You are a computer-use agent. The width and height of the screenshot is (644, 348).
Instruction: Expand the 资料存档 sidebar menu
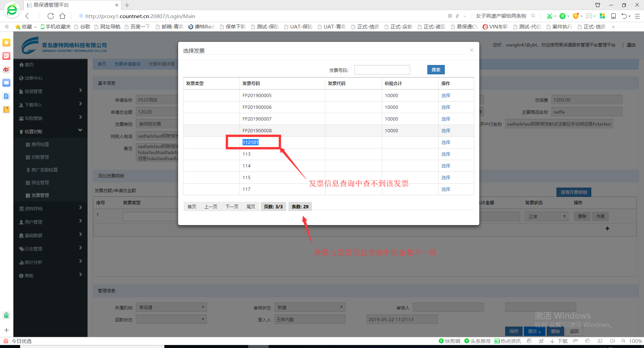click(x=50, y=208)
